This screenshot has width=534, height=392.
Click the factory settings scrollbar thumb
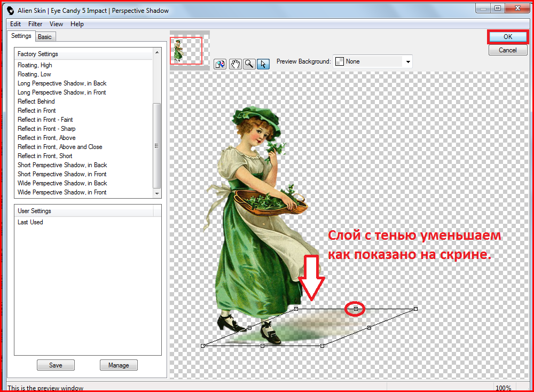pos(156,145)
